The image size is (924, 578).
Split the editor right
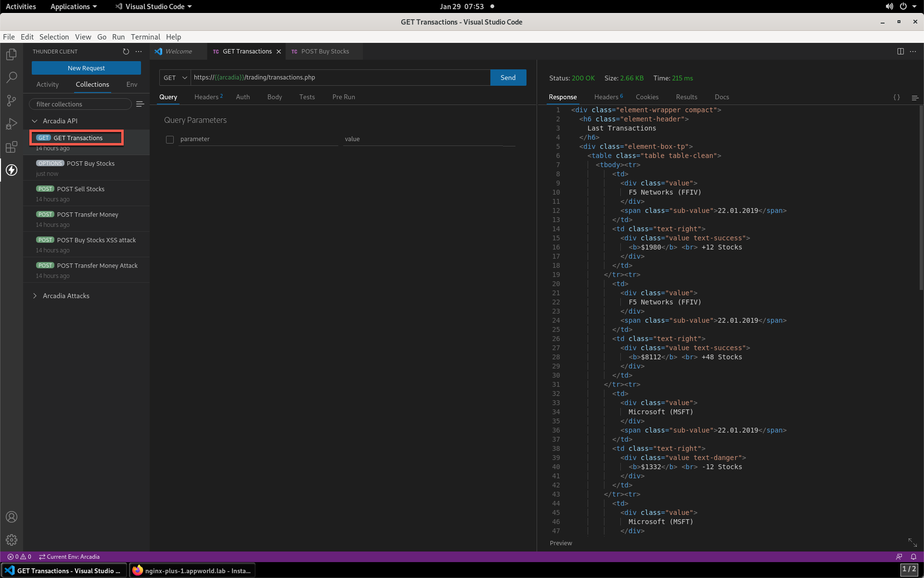click(x=900, y=52)
